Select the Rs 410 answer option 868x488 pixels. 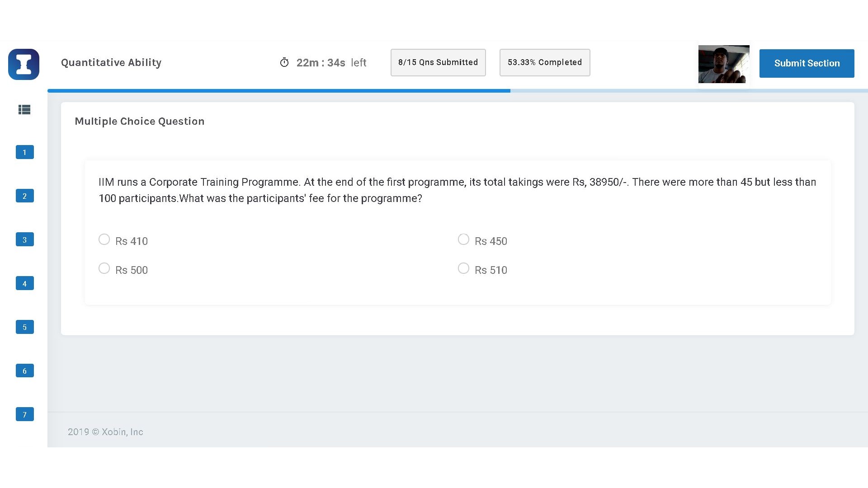[x=104, y=239]
